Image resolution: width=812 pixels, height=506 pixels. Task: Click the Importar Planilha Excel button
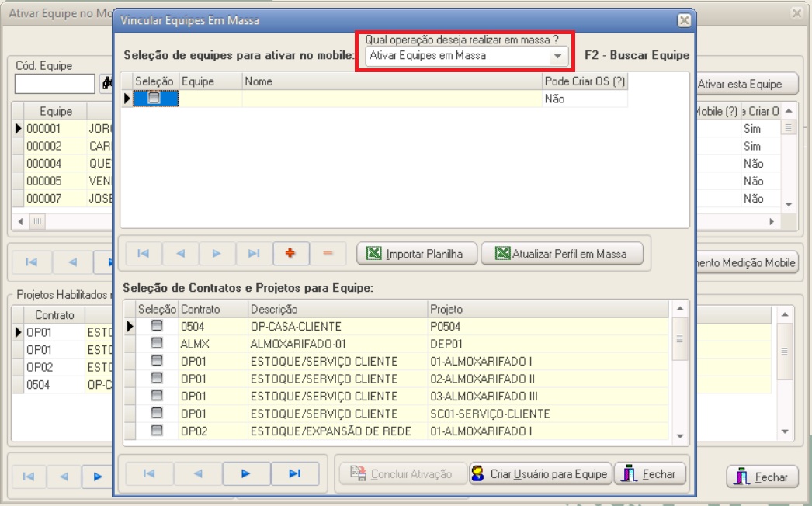point(416,254)
